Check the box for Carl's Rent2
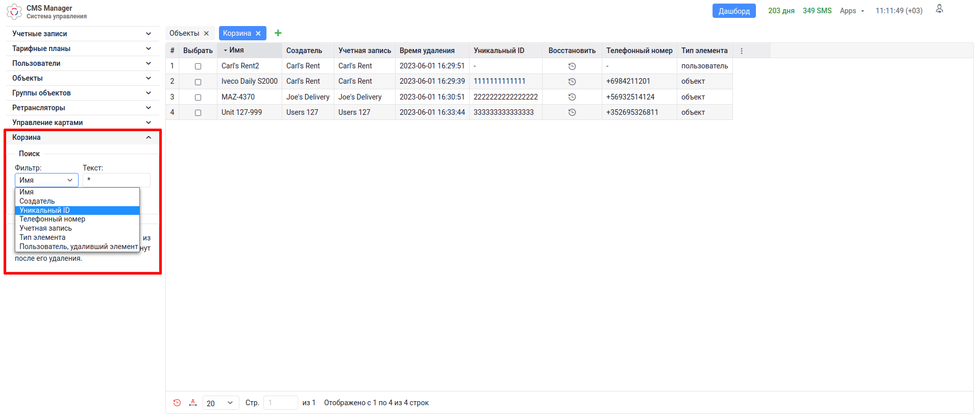 (x=198, y=66)
